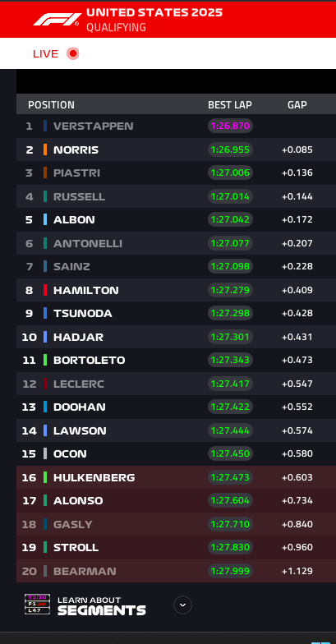Sort by the BEST LAP column header
The width and height of the screenshot is (336, 644).
tap(230, 105)
